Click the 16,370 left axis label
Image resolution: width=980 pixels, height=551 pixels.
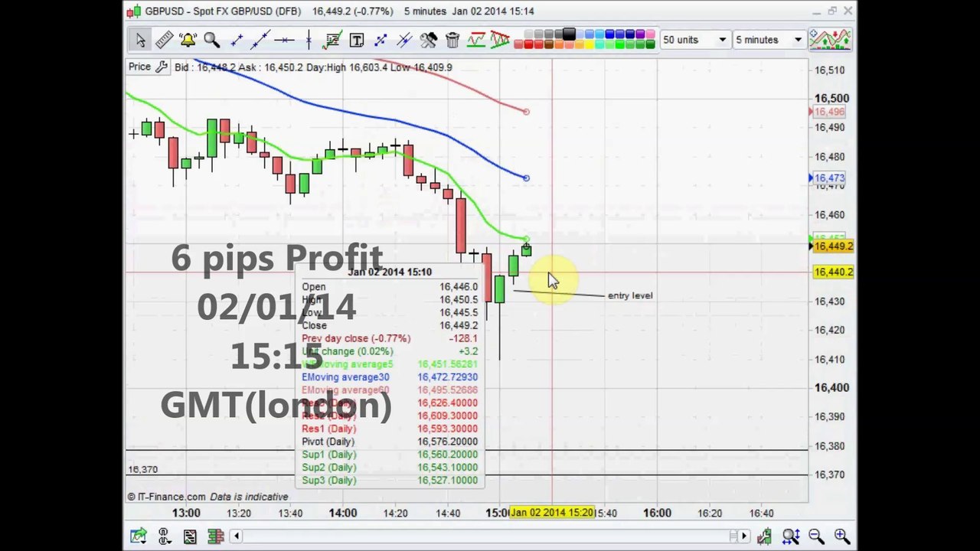point(142,470)
